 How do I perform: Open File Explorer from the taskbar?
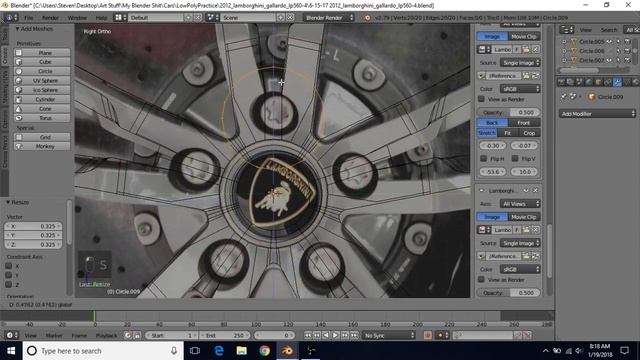coord(242,351)
